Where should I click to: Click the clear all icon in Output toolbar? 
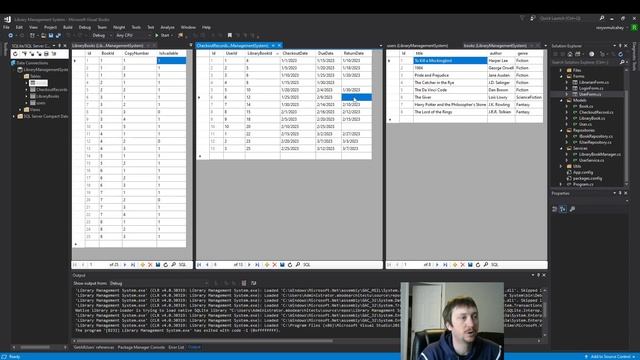coord(244,283)
